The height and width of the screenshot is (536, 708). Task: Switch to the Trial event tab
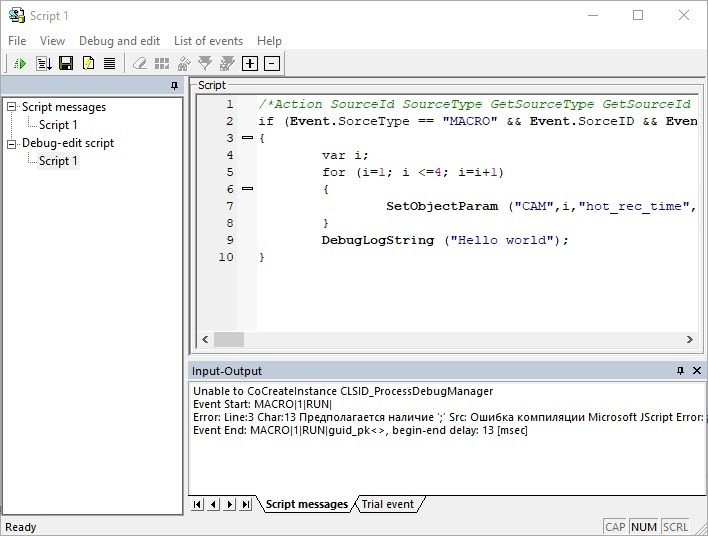(x=387, y=504)
